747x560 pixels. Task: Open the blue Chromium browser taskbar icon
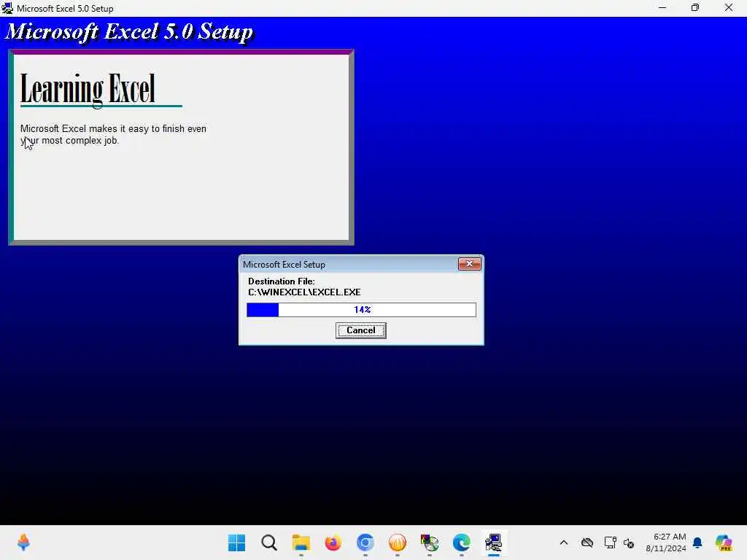pos(365,542)
